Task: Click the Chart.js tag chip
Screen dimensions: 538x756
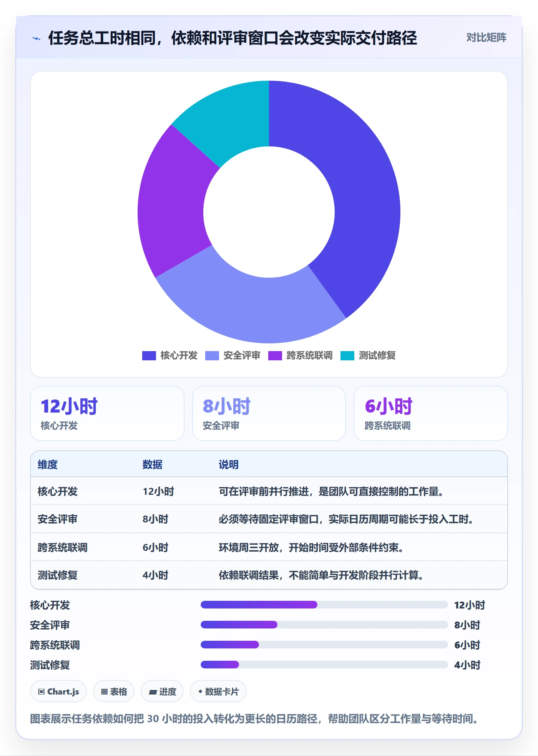Action: (x=58, y=691)
